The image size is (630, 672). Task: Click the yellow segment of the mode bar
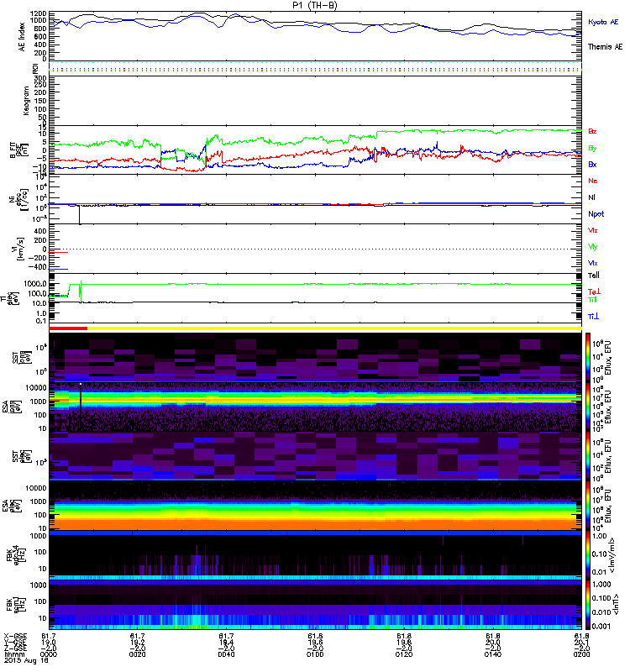coord(334,328)
